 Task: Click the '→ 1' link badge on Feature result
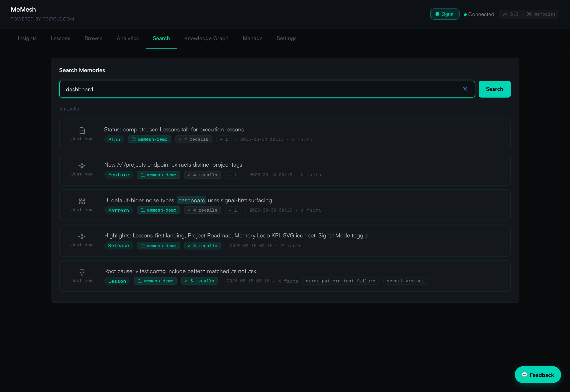point(233,175)
